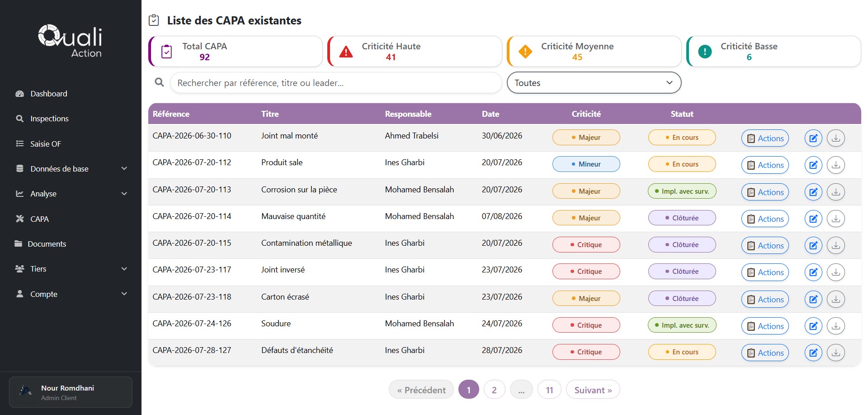Viewport: 868px width, 415px height.
Task: Click the search magnifier icon
Action: tap(159, 82)
